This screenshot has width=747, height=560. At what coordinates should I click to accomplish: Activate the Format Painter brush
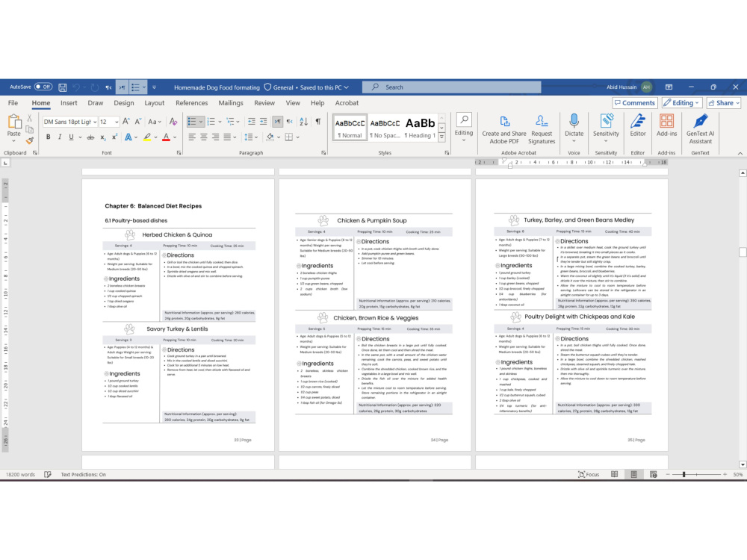coord(30,140)
